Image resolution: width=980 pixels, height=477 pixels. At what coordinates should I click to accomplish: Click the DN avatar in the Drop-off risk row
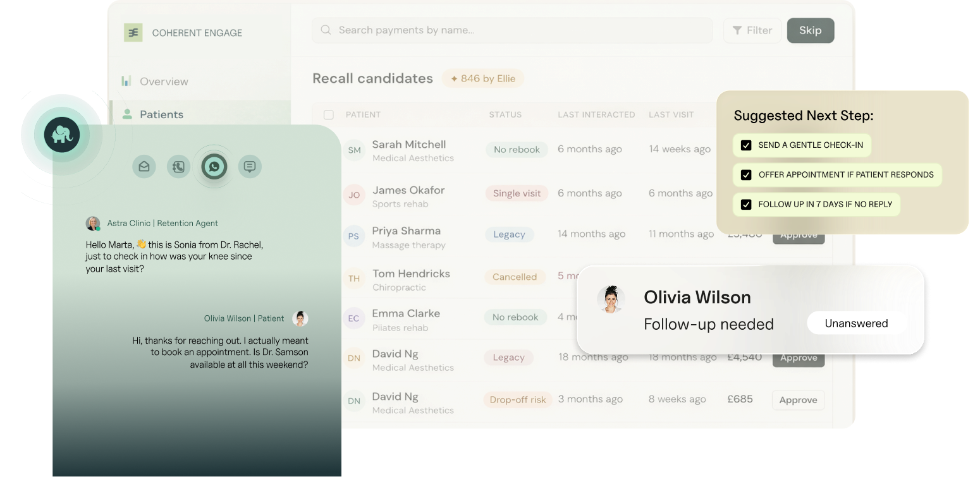tap(354, 401)
